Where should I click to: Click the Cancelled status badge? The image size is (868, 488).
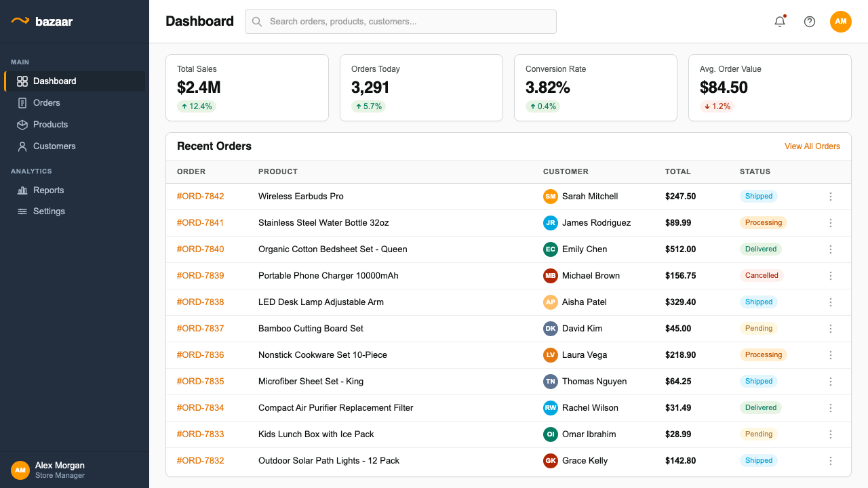click(x=762, y=276)
